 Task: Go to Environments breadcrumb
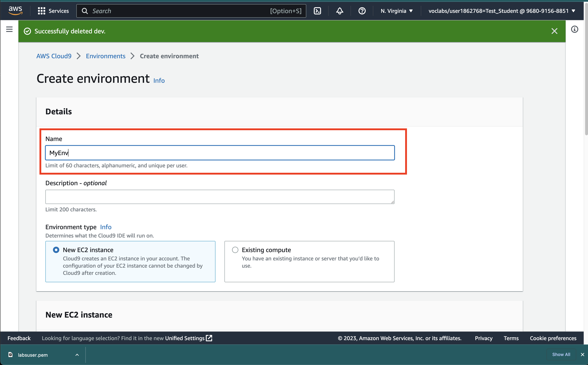106,56
